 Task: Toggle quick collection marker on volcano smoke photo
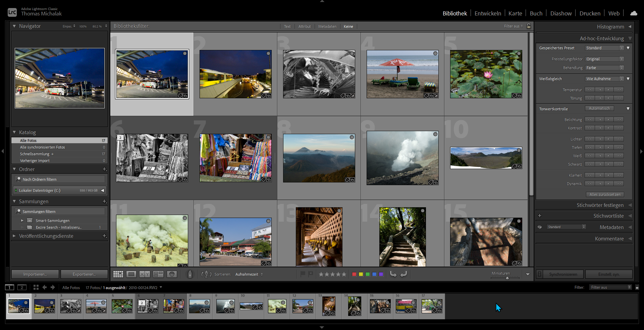[435, 134]
